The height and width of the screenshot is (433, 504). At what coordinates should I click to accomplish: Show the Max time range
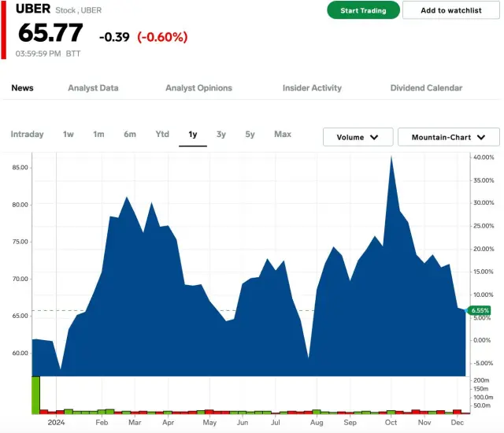point(283,135)
